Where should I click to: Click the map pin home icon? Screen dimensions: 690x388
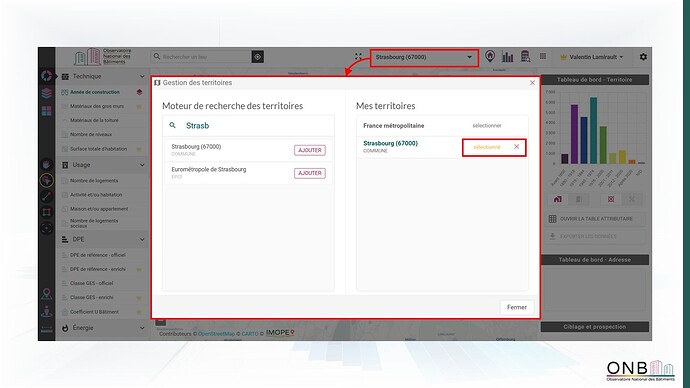coord(490,56)
